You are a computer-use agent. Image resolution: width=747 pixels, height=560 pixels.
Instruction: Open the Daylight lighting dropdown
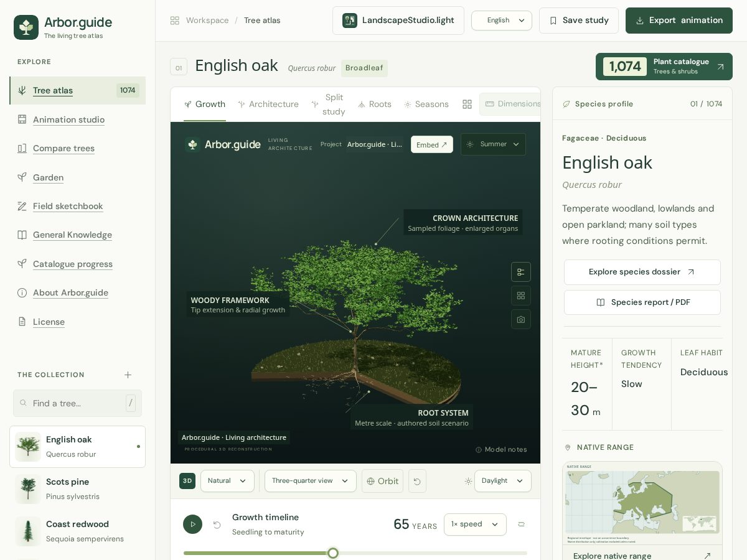point(503,481)
